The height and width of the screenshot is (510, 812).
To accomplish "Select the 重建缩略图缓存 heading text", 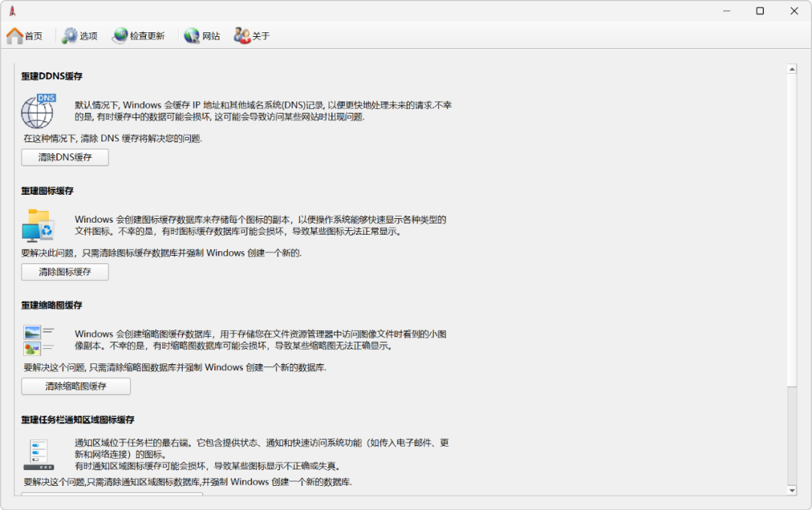I will pyautogui.click(x=52, y=305).
